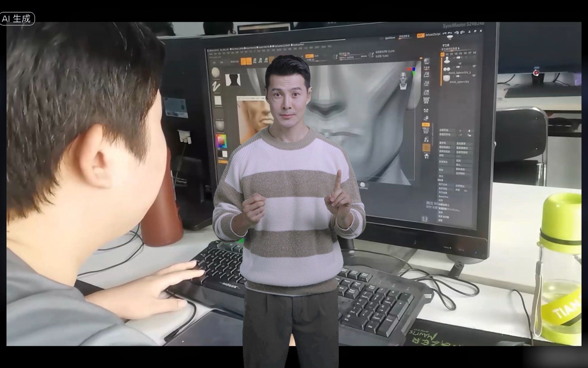Click the orange Edit mode button

(x=244, y=61)
